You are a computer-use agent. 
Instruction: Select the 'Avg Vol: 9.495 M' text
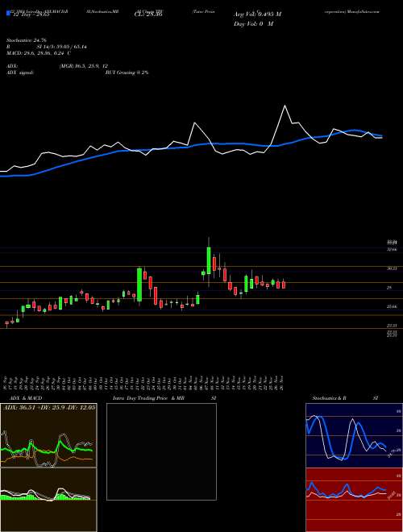258,15
